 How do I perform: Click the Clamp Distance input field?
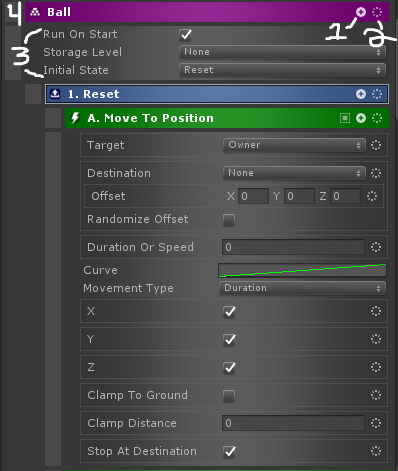coord(293,423)
